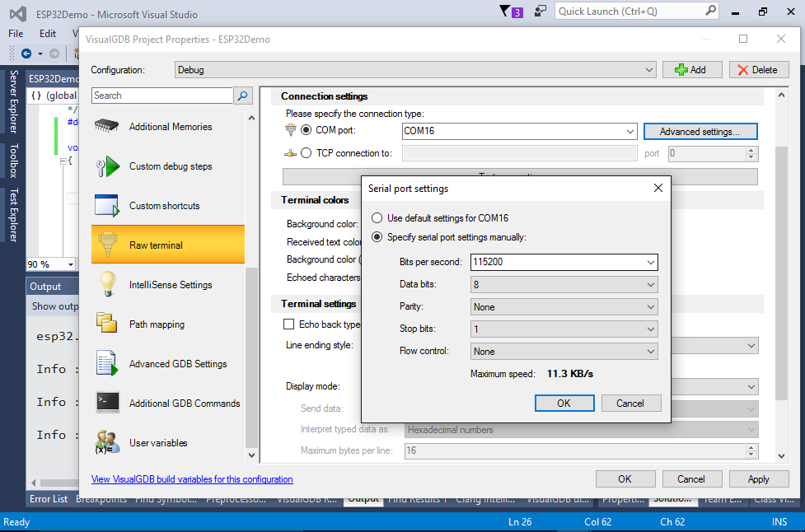This screenshot has width=805, height=532.
Task: Toggle Echo back typed characters checkbox
Action: [x=289, y=324]
